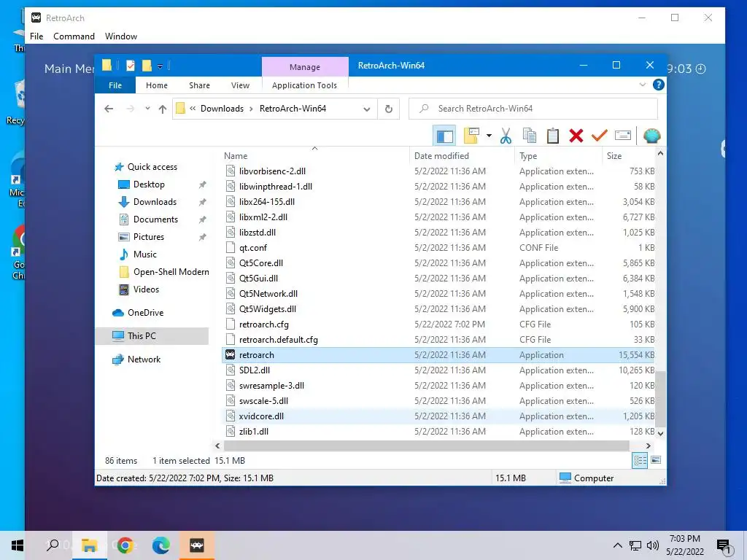Open the Application Tools tab

[x=304, y=85]
